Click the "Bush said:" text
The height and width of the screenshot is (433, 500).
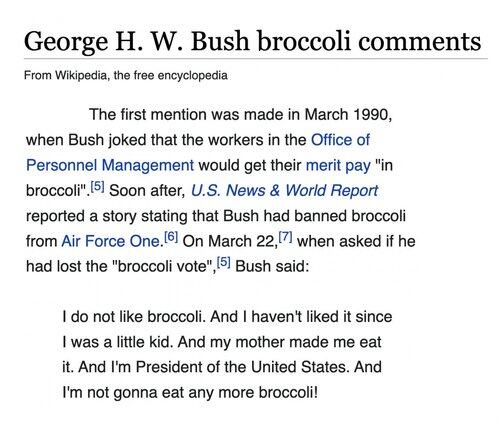click(272, 266)
